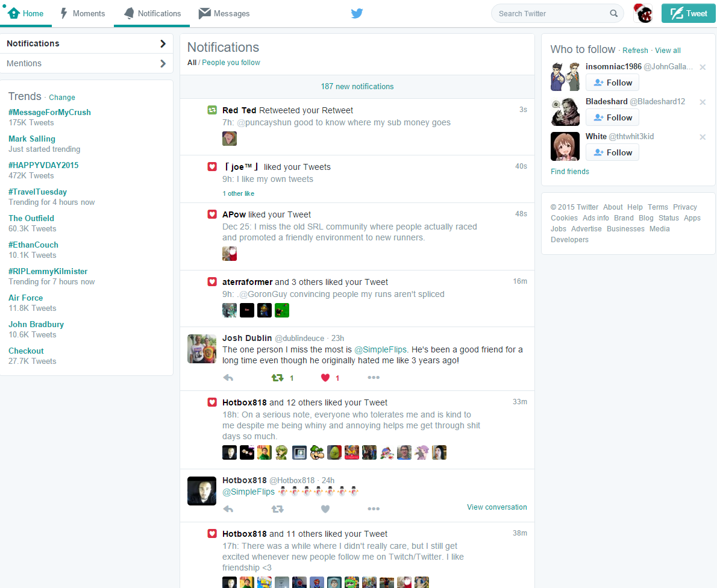The image size is (717, 588).
Task: Load the 187 new notifications
Action: pos(357,86)
